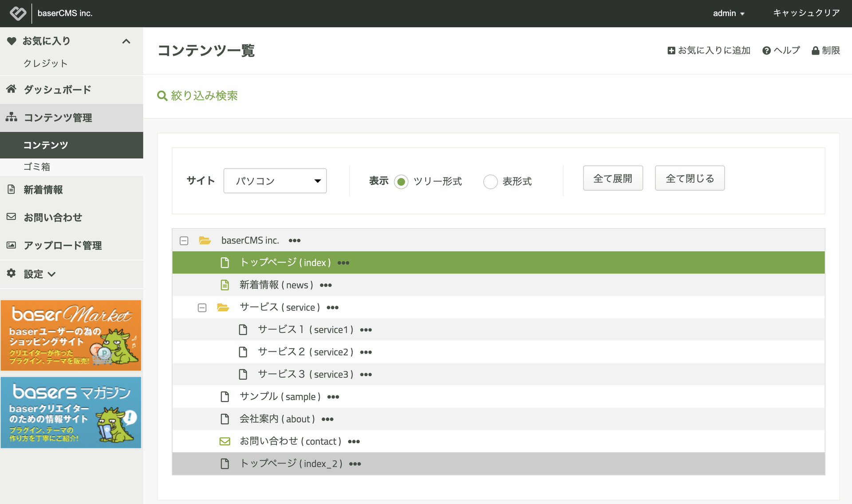Open options menu for トップページ ( index )
852x504 pixels.
[x=343, y=263]
